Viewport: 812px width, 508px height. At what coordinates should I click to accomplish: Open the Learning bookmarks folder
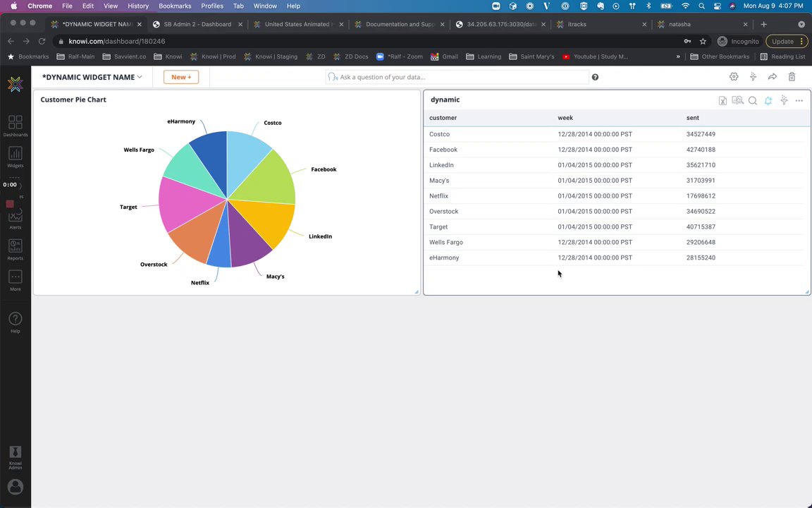(x=483, y=56)
